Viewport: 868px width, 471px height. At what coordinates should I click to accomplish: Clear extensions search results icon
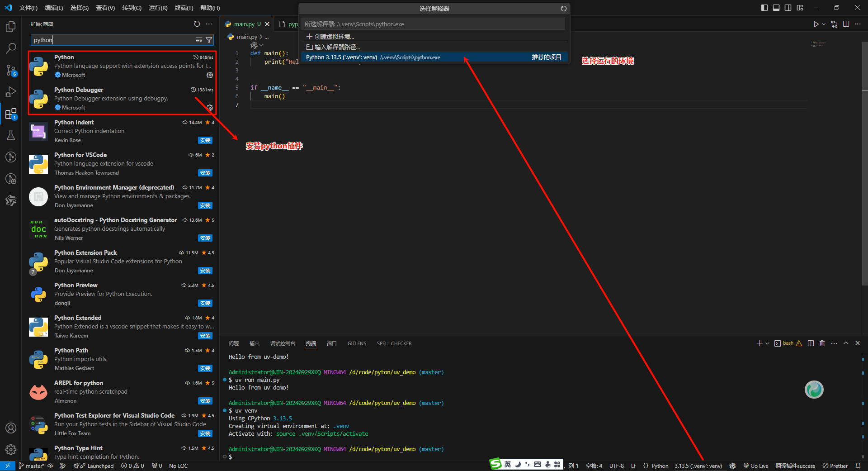[x=199, y=40]
